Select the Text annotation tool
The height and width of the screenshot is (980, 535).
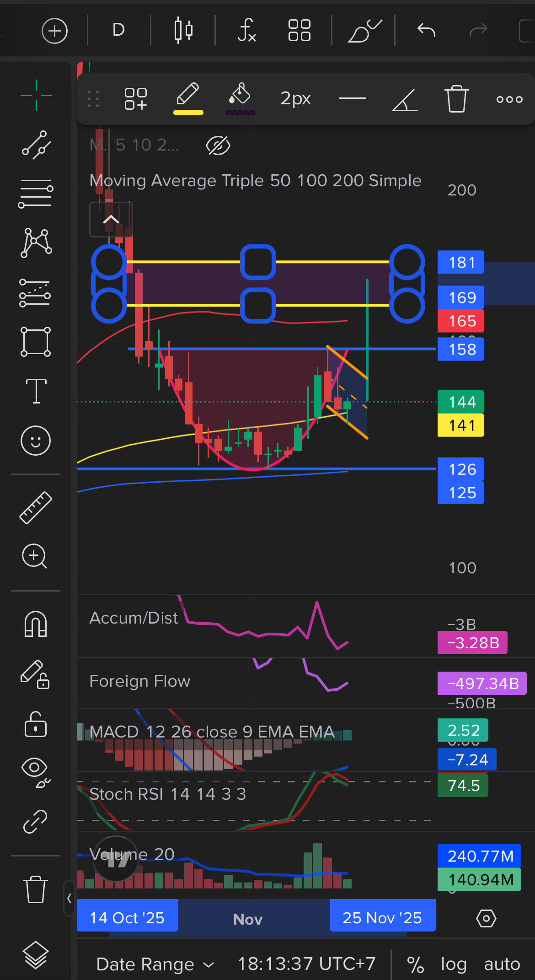click(x=36, y=391)
